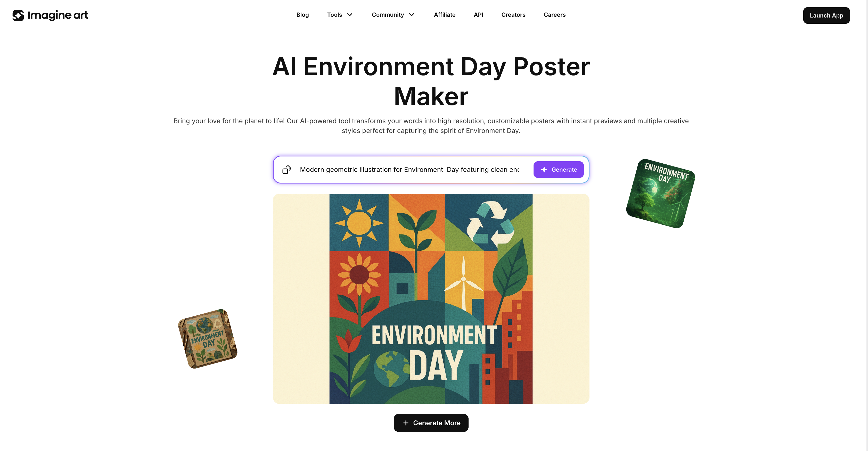The image size is (868, 451).
Task: Click the Launch App button
Action: (x=826, y=15)
